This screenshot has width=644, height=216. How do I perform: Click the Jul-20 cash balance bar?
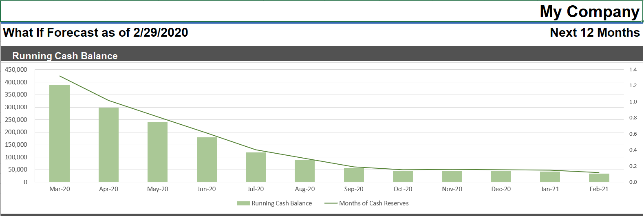point(256,167)
